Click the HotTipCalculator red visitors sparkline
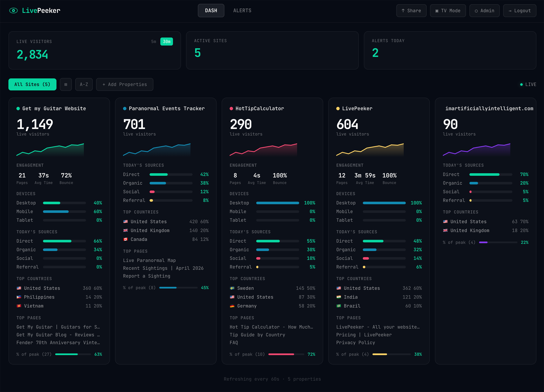The height and width of the screenshot is (392, 544). coord(263,150)
